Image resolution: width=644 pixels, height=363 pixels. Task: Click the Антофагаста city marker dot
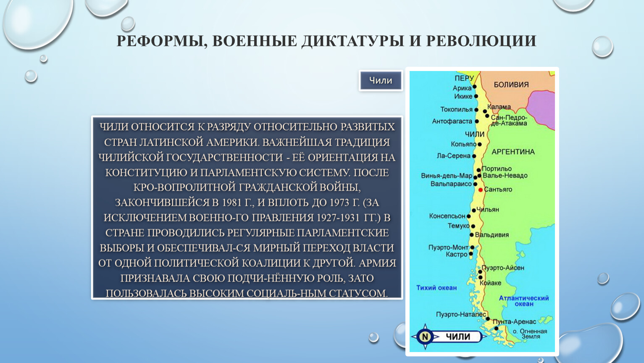tap(477, 121)
